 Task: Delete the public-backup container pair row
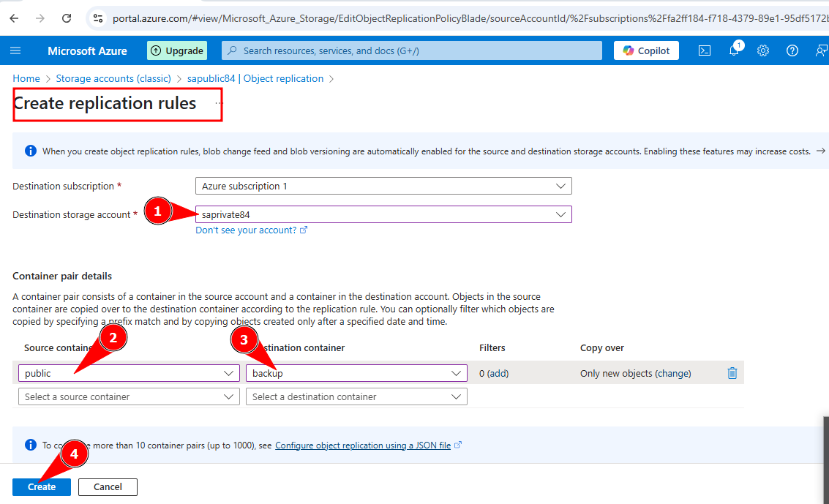click(x=732, y=373)
